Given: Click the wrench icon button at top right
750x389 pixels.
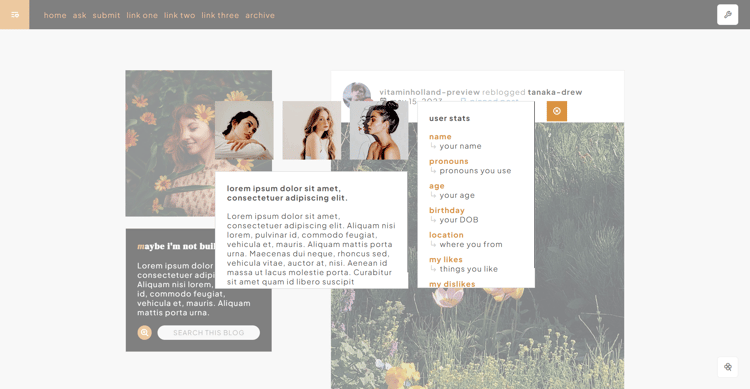Looking at the screenshot, I should pyautogui.click(x=728, y=15).
